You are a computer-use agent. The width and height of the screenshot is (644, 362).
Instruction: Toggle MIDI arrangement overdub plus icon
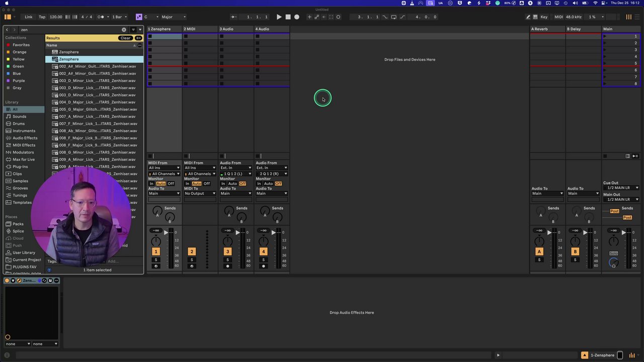pos(309,17)
